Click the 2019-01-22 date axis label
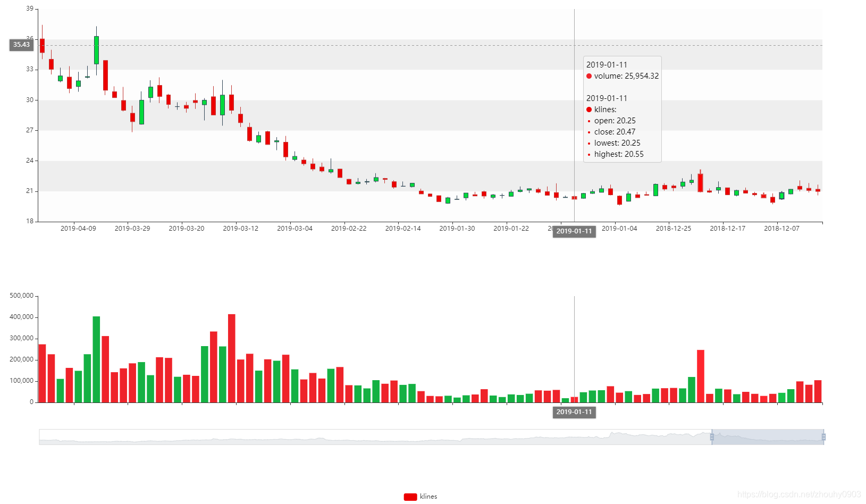866x504 pixels. [x=511, y=229]
